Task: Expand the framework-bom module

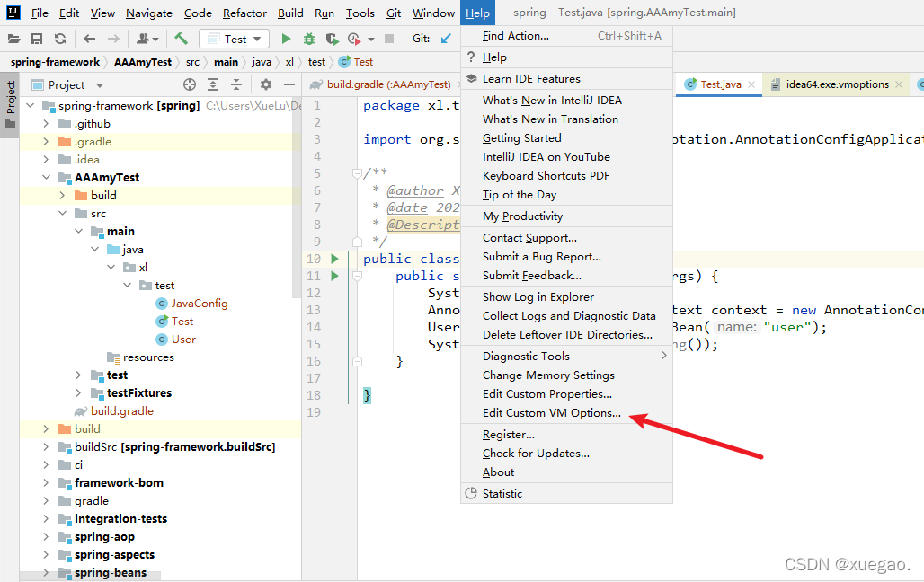Action: pyautogui.click(x=46, y=483)
